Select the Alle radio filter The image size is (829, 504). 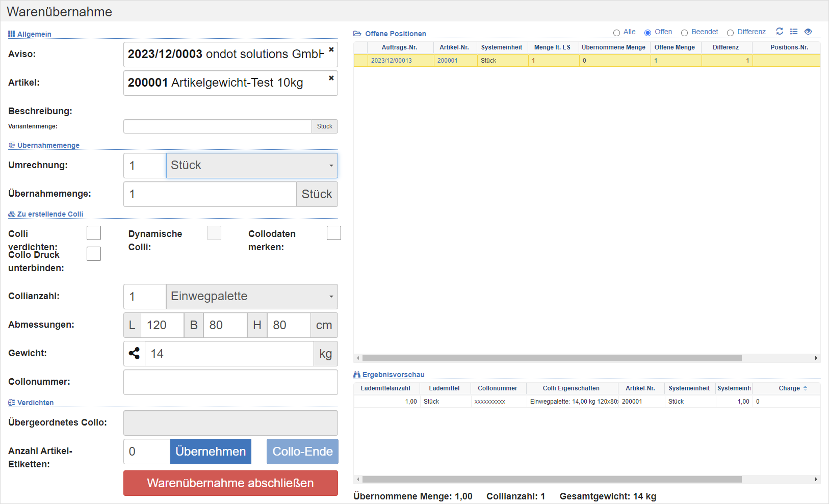coord(617,33)
